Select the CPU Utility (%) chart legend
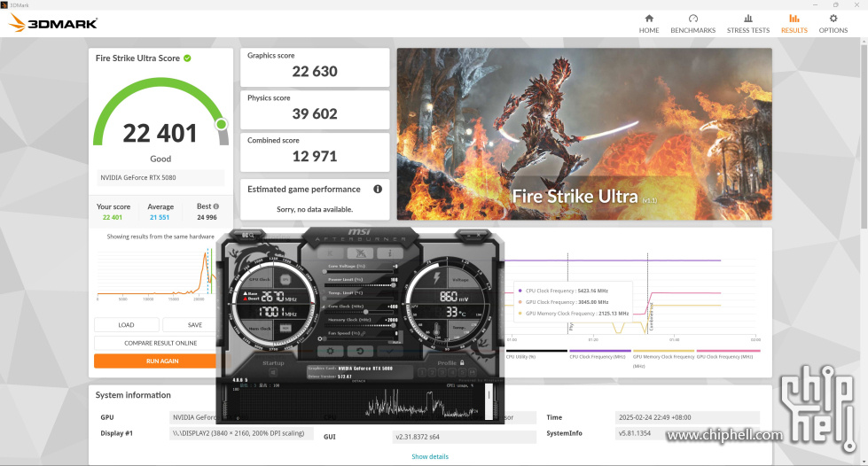Screen dimensions: 868x466 (x=536, y=354)
